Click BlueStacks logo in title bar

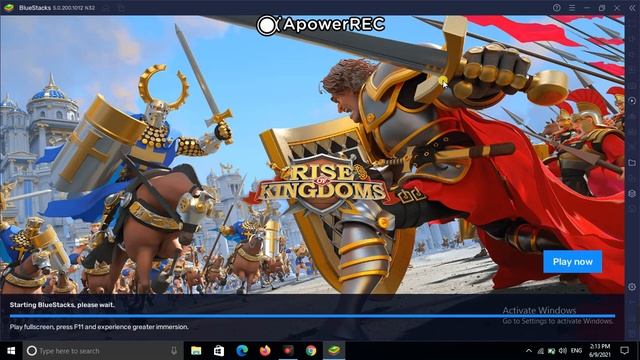point(9,8)
